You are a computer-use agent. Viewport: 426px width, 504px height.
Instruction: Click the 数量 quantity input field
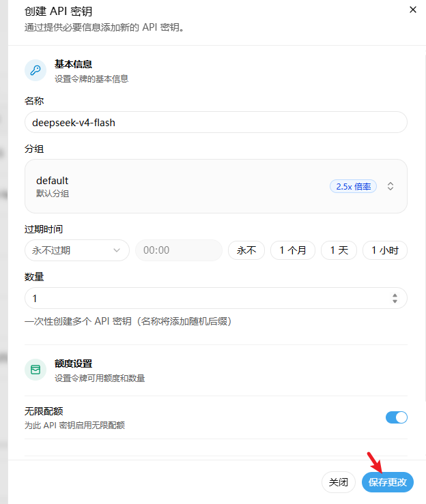pyautogui.click(x=216, y=298)
